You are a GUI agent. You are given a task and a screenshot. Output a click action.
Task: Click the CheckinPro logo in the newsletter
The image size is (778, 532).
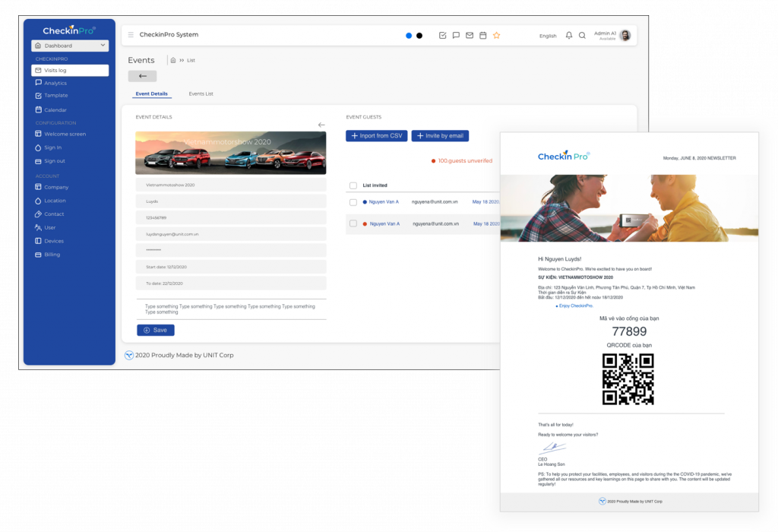tap(564, 156)
